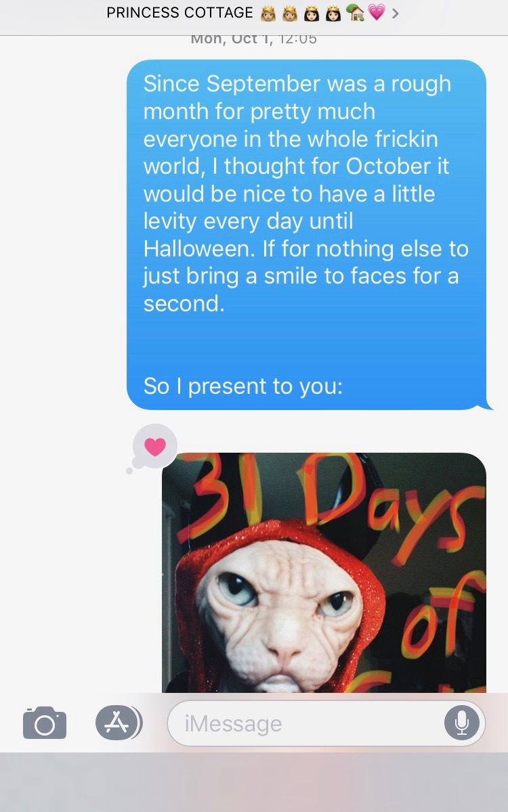
Task: Tap the small gray tapback bubble tail
Action: click(x=129, y=470)
